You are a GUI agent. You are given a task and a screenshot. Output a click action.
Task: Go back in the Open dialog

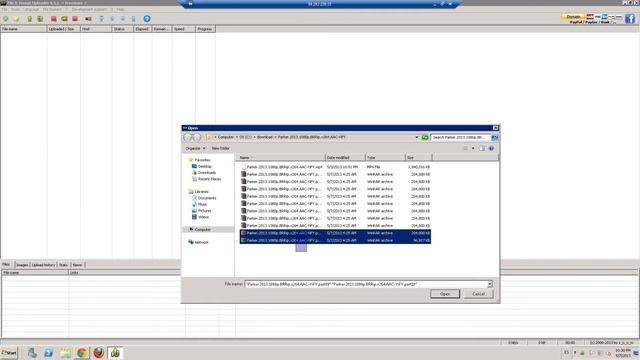(188, 138)
